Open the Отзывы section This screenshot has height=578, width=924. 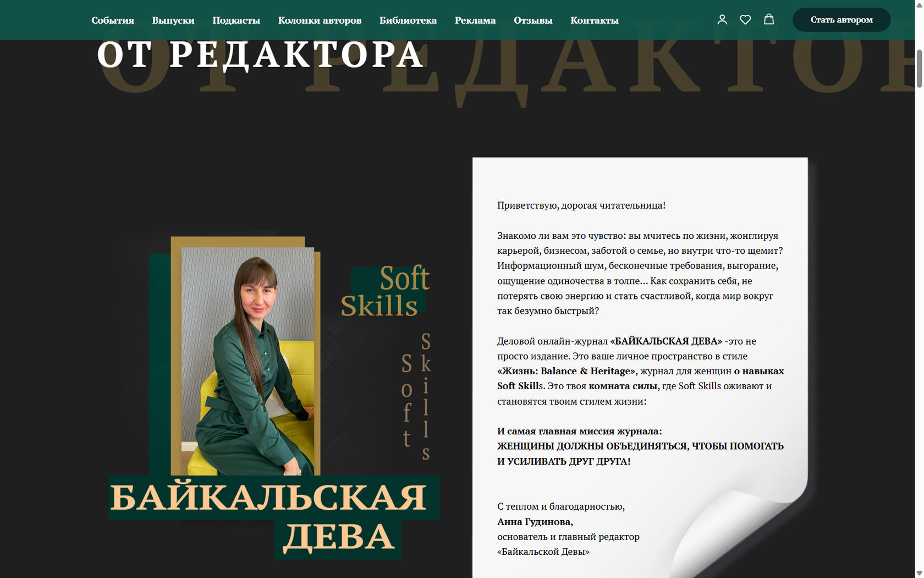pos(533,20)
